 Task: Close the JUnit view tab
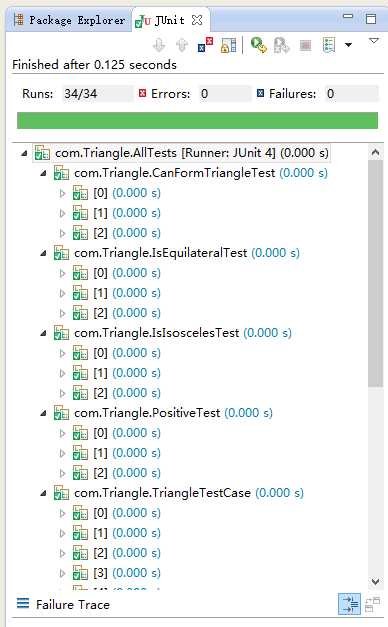coord(197,20)
